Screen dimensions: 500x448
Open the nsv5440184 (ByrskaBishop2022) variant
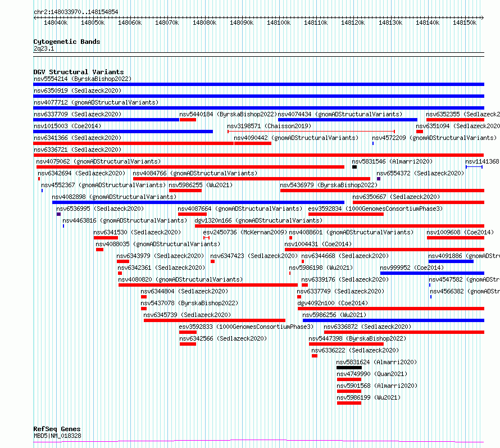tap(228, 114)
